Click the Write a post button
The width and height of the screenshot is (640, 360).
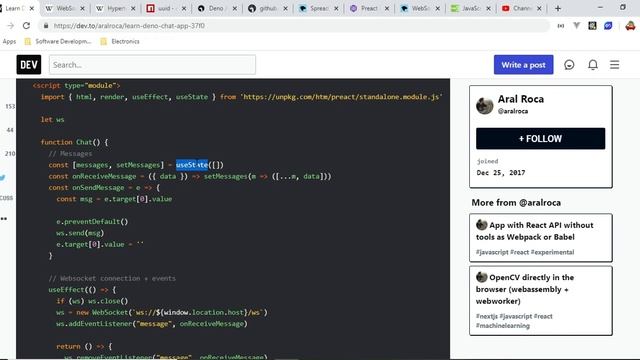[x=523, y=64]
